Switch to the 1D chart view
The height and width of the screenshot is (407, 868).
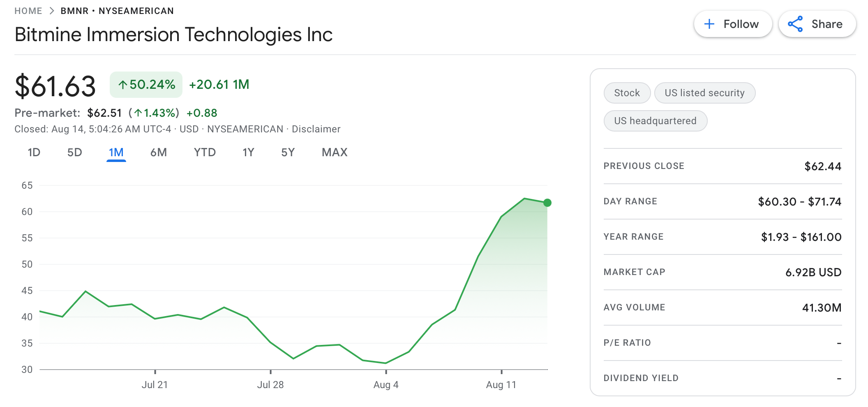(34, 152)
